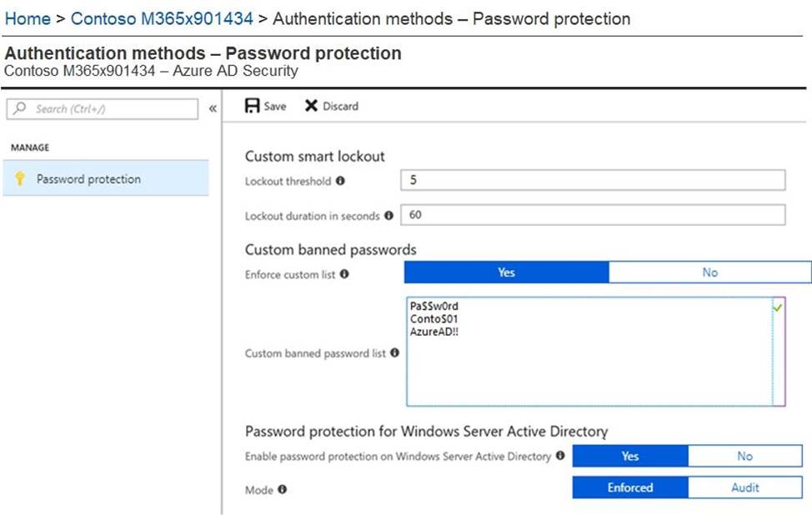Click the Lockout threshold input field
Image resolution: width=812 pixels, height=515 pixels.
[x=593, y=180]
